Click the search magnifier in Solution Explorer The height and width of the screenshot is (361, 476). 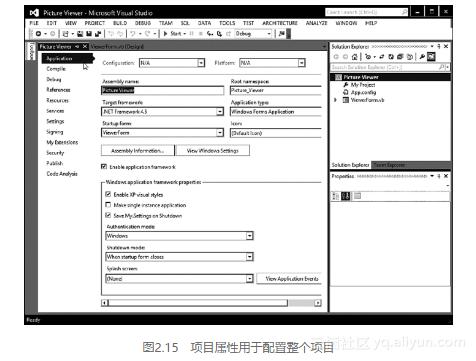pos(441,67)
